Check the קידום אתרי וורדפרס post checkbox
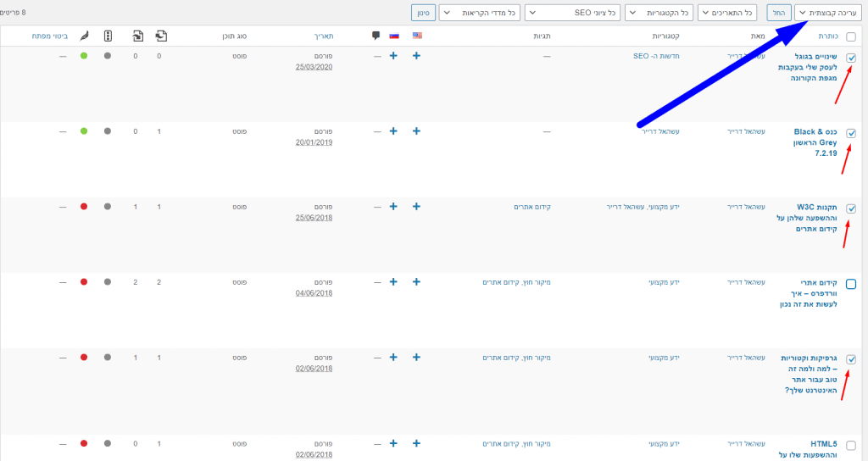The width and height of the screenshot is (868, 461). tap(851, 284)
